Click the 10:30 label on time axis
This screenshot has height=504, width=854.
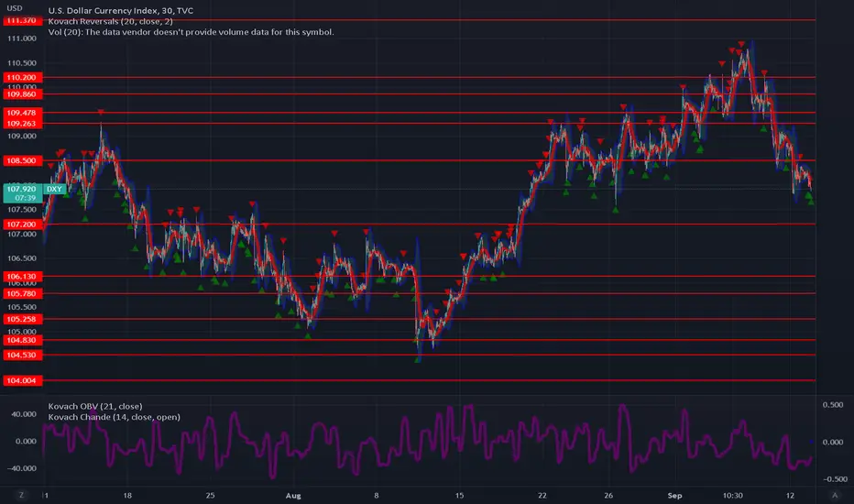732,495
